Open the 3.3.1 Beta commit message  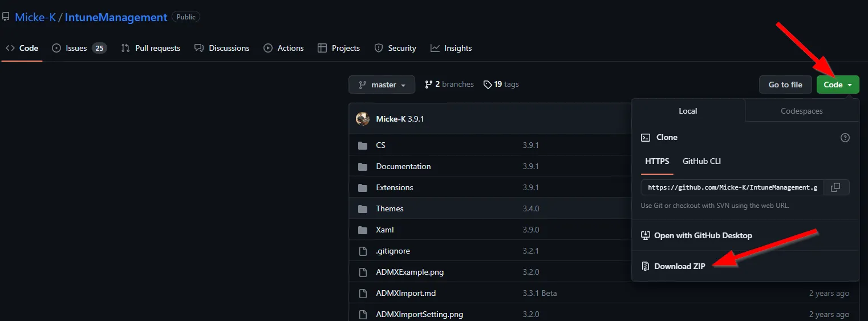540,293
